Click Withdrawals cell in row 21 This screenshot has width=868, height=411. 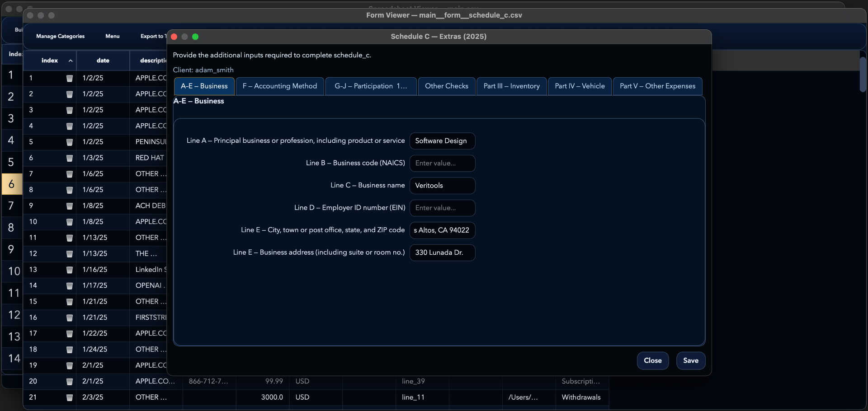tap(581, 397)
